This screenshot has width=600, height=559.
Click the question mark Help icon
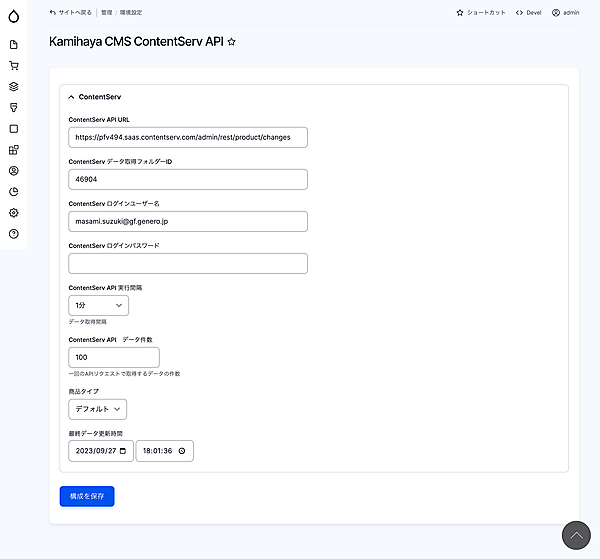(13, 233)
